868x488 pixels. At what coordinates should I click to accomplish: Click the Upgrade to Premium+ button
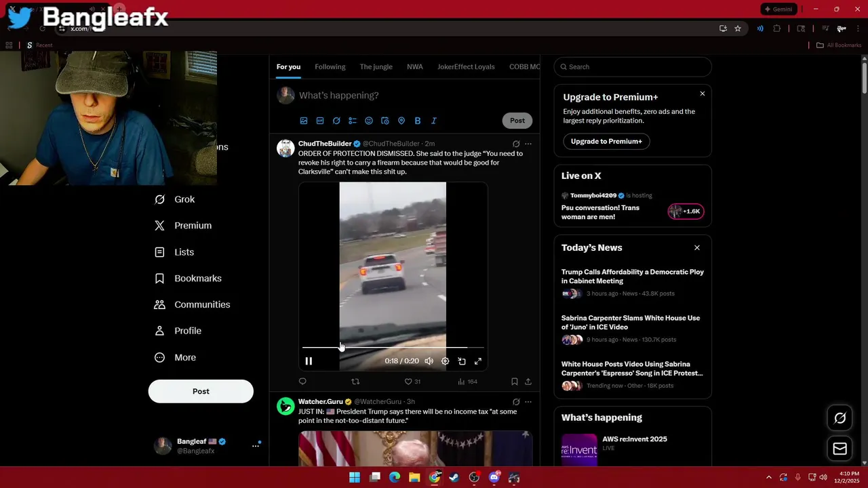pos(606,142)
